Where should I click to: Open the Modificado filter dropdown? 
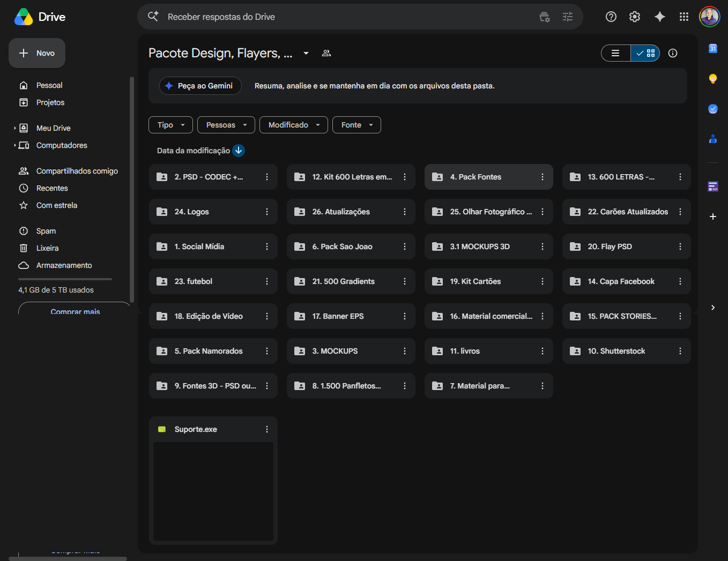coord(294,125)
